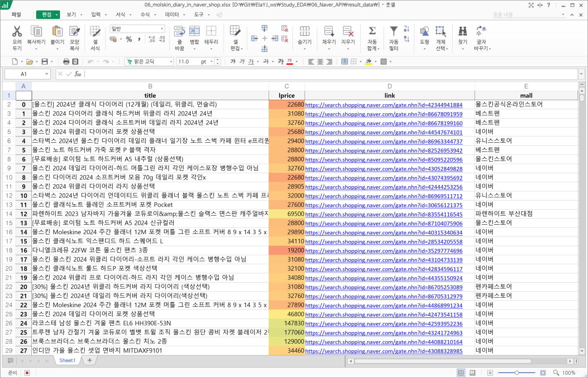Viewport: 588px width, 378px height.
Task: Open the Open-file folder dropdown arrow
Action: tap(36, 62)
